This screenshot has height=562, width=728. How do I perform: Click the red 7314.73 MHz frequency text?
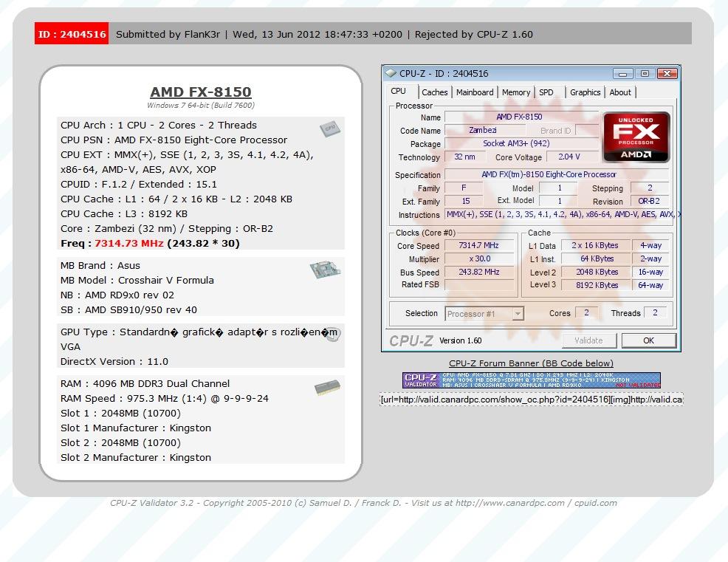(x=129, y=244)
